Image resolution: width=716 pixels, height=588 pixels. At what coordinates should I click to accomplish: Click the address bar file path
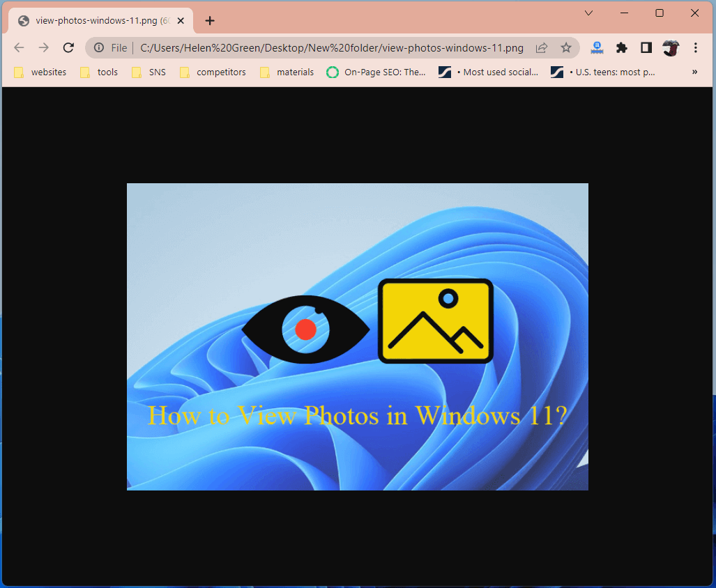[x=332, y=48]
